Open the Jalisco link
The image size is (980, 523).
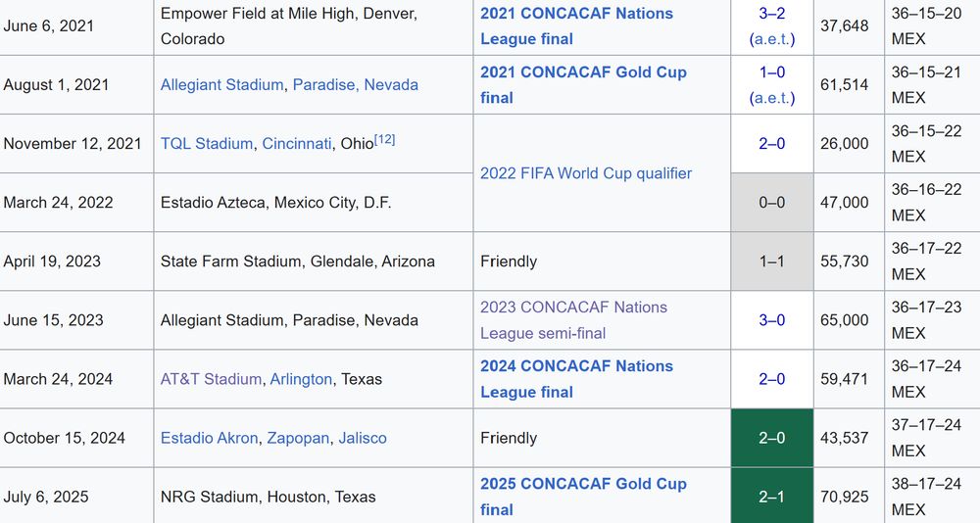pos(363,438)
